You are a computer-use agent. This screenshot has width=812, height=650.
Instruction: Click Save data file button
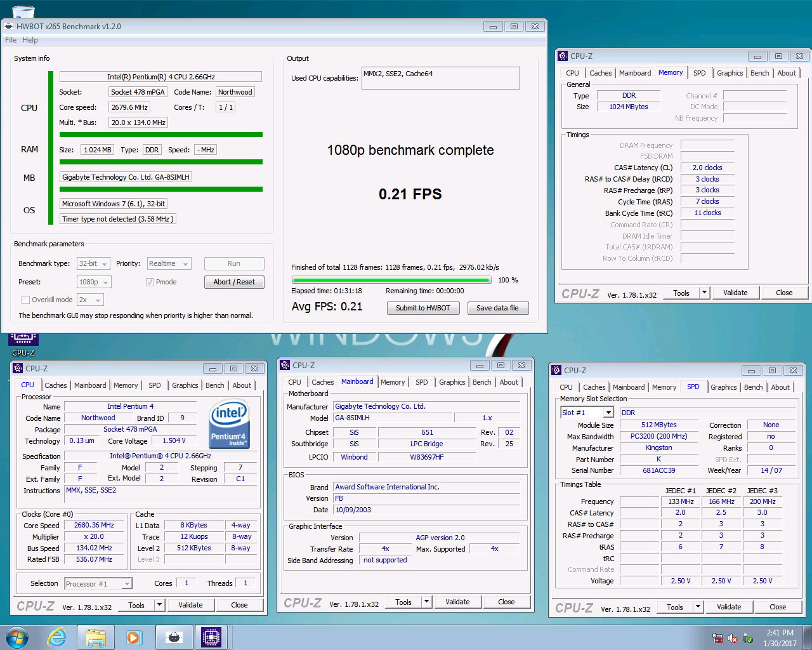point(498,308)
